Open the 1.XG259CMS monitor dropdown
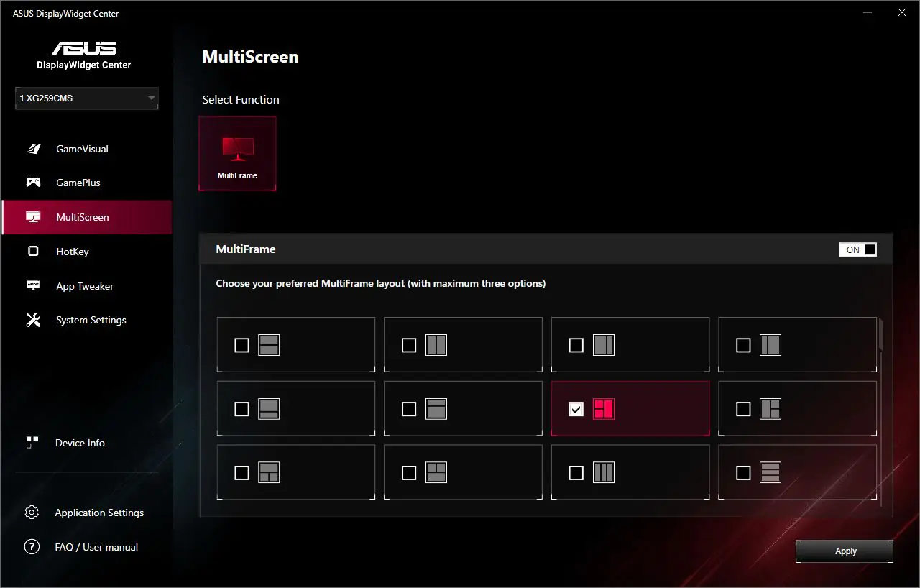This screenshot has height=588, width=920. point(87,98)
